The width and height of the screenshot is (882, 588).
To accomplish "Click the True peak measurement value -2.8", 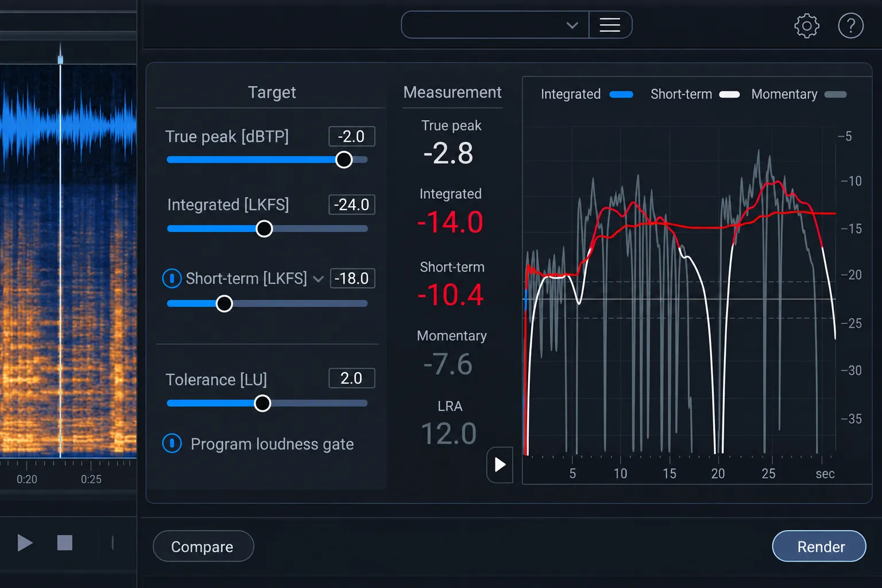I will click(x=448, y=153).
